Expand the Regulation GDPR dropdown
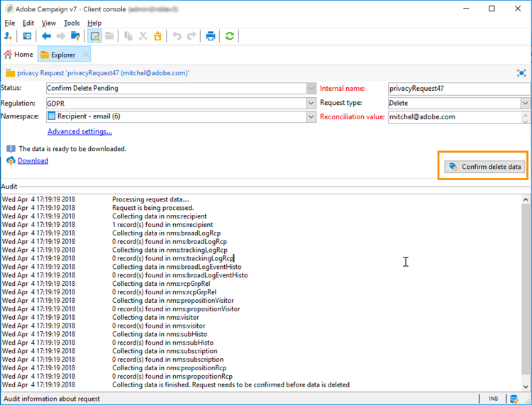Image resolution: width=532 pixels, height=405 pixels. [311, 103]
